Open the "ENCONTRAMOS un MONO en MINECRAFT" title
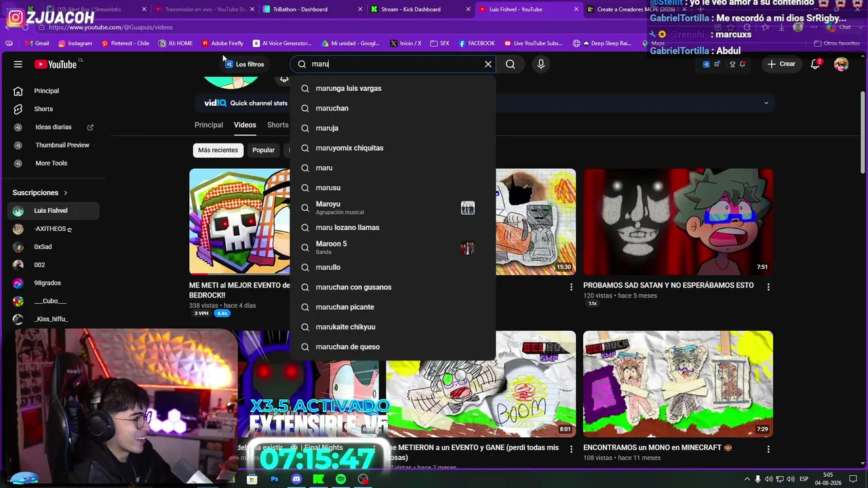This screenshot has width=868, height=488. pos(658,447)
